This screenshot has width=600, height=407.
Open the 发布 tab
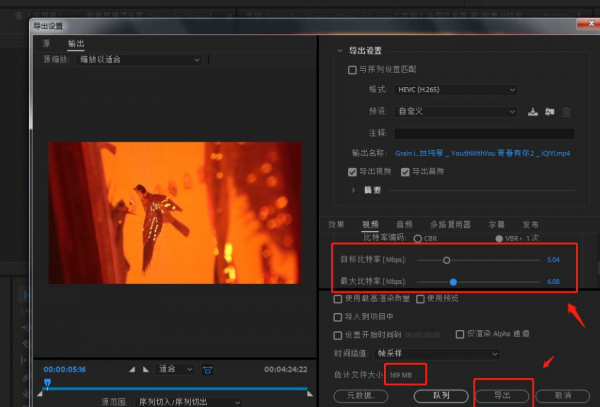tap(530, 225)
